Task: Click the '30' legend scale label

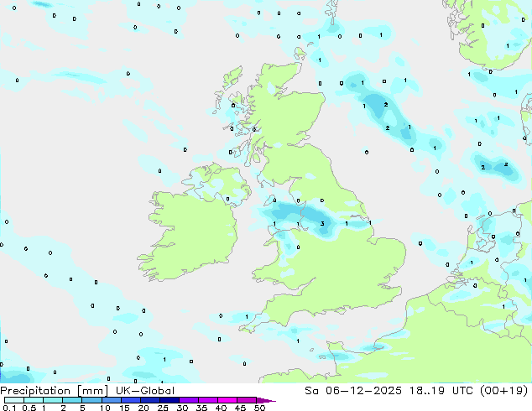Action: (x=182, y=408)
